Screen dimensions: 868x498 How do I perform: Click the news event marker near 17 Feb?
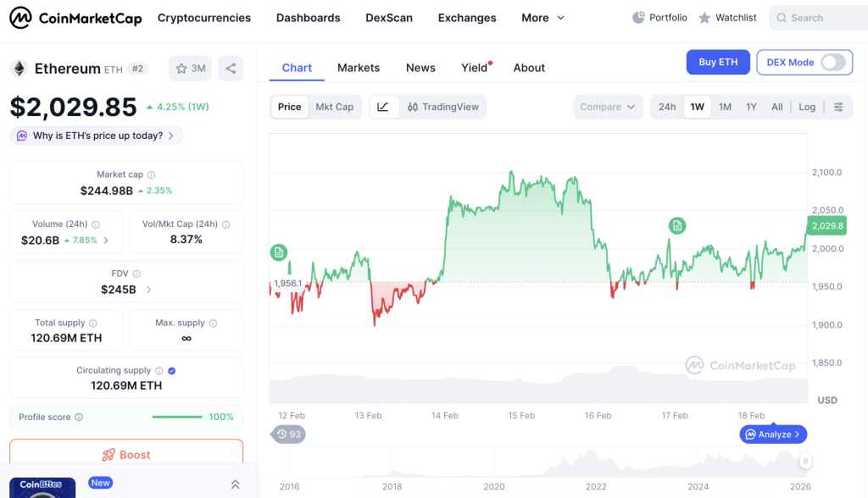click(x=677, y=226)
